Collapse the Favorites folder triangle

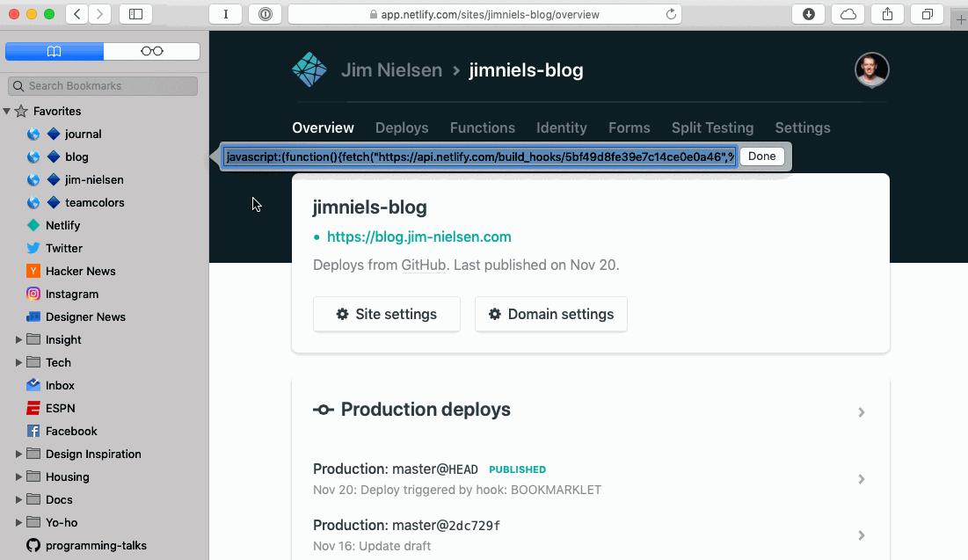click(x=7, y=111)
